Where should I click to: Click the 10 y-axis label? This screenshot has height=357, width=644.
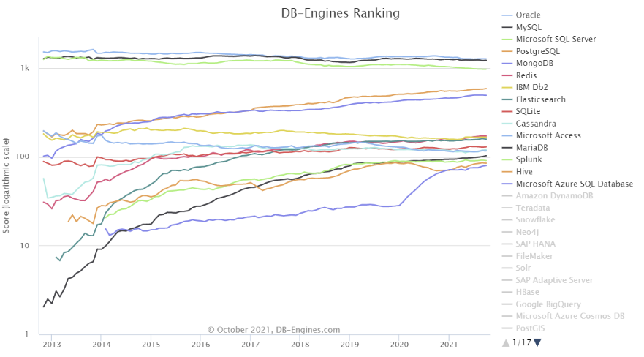25,246
